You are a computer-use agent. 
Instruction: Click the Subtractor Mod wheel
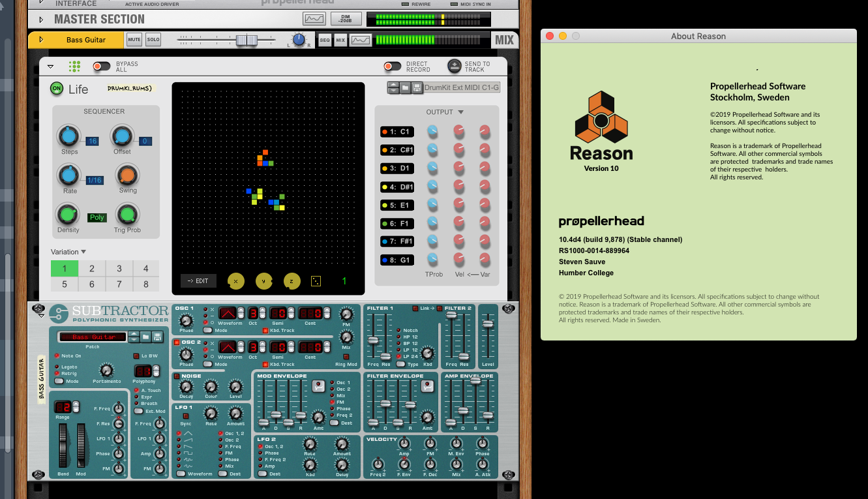82,446
